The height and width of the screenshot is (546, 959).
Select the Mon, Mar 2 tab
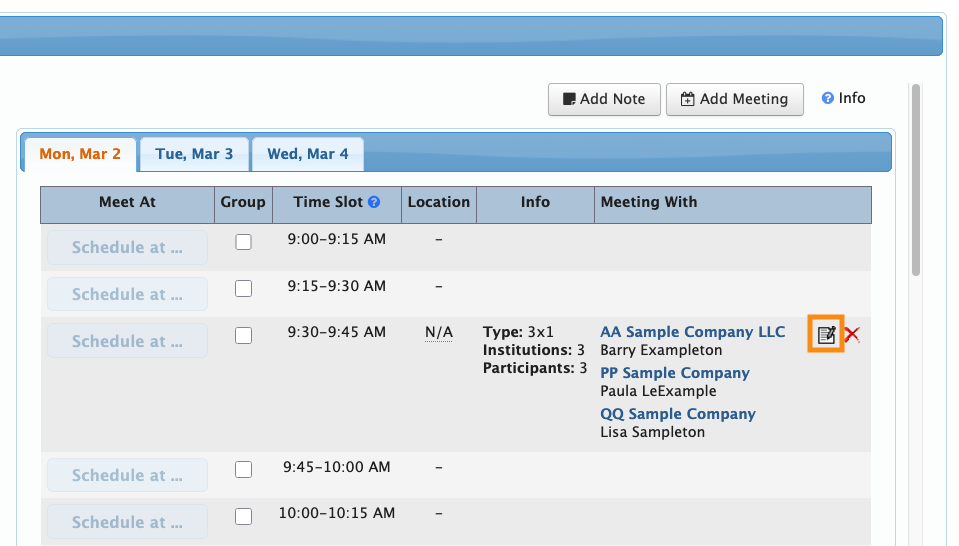[x=80, y=154]
